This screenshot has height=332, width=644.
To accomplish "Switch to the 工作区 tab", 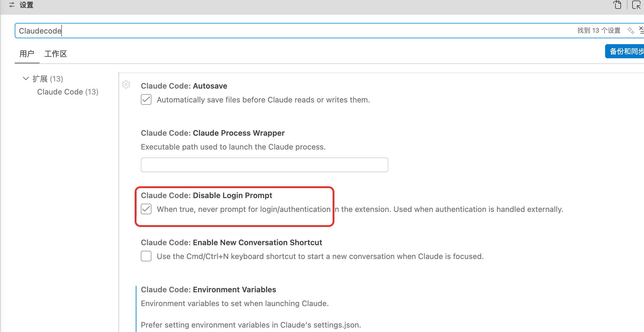I will click(x=55, y=54).
